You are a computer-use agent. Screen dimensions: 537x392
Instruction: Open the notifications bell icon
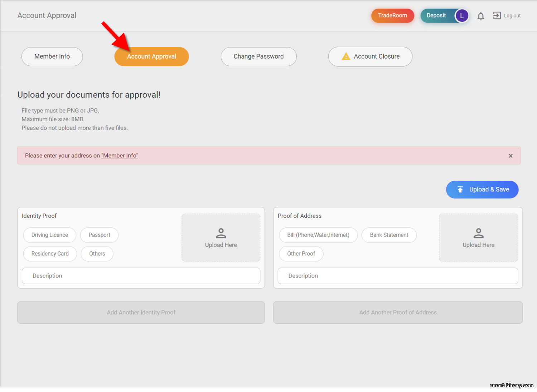click(x=481, y=16)
